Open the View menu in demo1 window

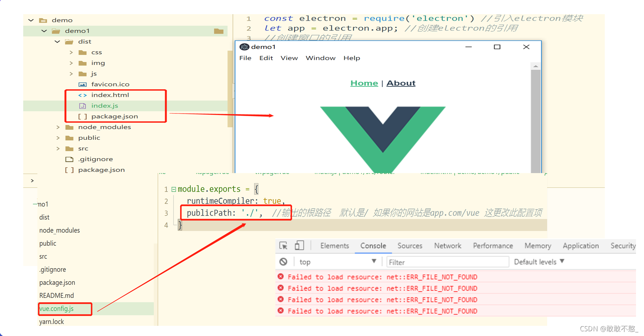(289, 58)
